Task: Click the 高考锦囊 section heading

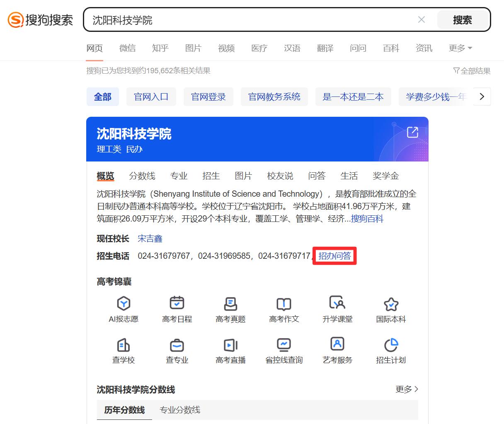Action: pos(114,282)
